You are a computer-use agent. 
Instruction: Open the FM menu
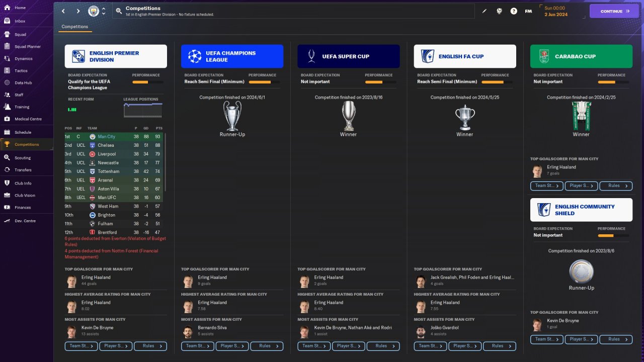click(x=528, y=11)
